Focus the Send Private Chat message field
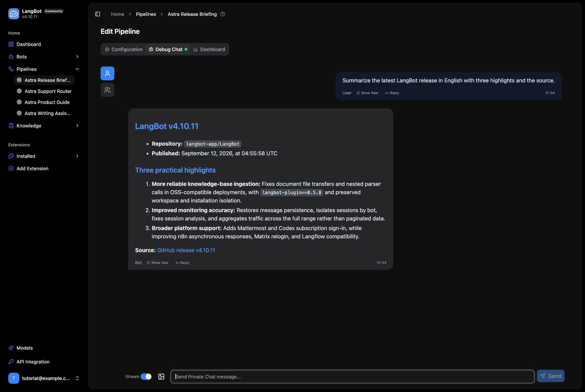Screen dimensions: 585x392 pos(352,376)
